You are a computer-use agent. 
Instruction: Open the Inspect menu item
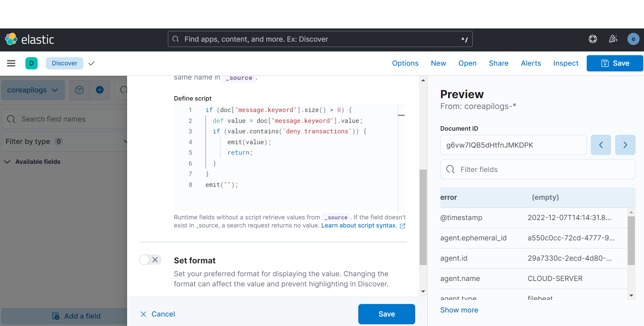tap(565, 63)
